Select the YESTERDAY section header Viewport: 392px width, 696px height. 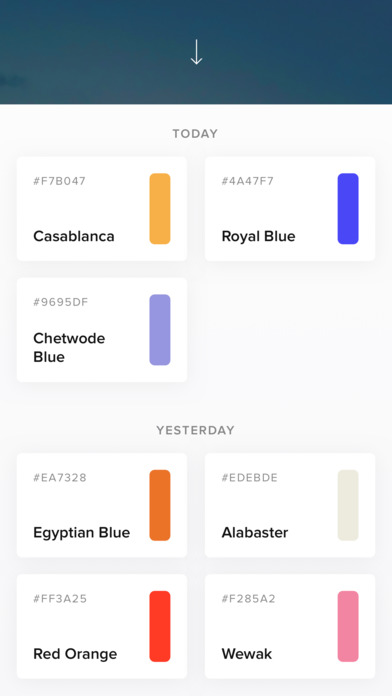coord(195,430)
